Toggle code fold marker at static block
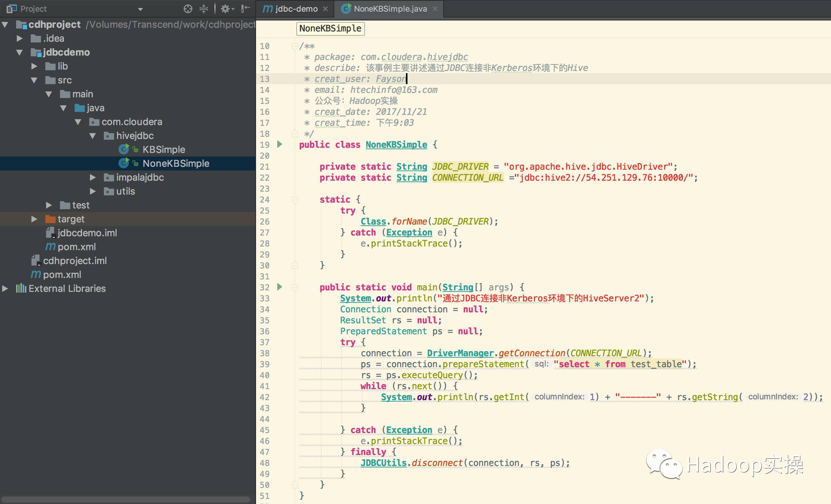 (x=295, y=200)
